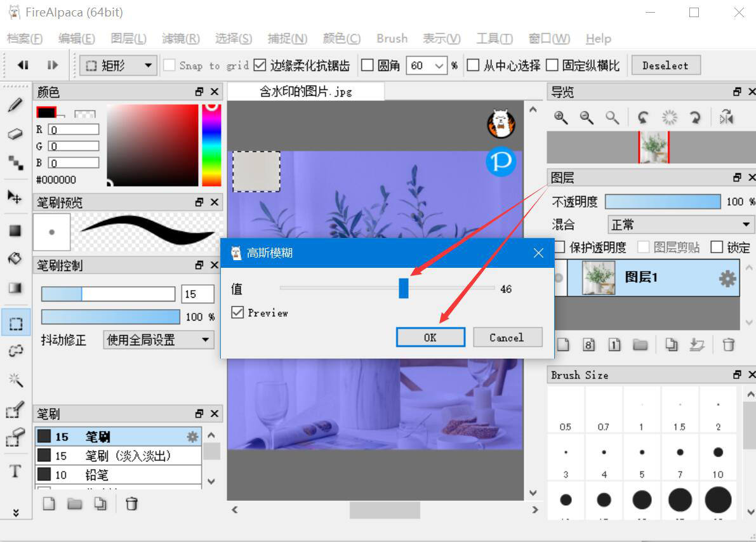Click the zoom in magnifier in Navigator
Image resolution: width=756 pixels, height=542 pixels.
coord(560,117)
